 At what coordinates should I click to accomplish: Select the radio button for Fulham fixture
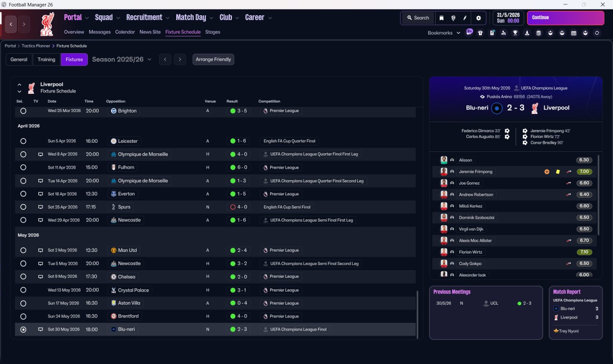click(x=23, y=168)
